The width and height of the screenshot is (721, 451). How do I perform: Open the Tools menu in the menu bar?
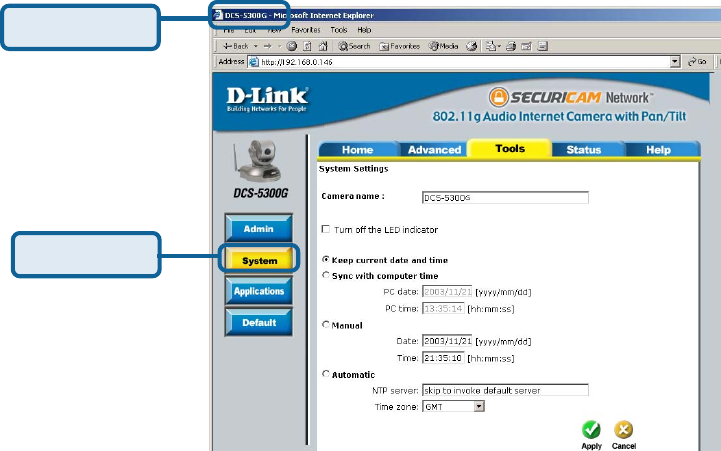coord(339,30)
